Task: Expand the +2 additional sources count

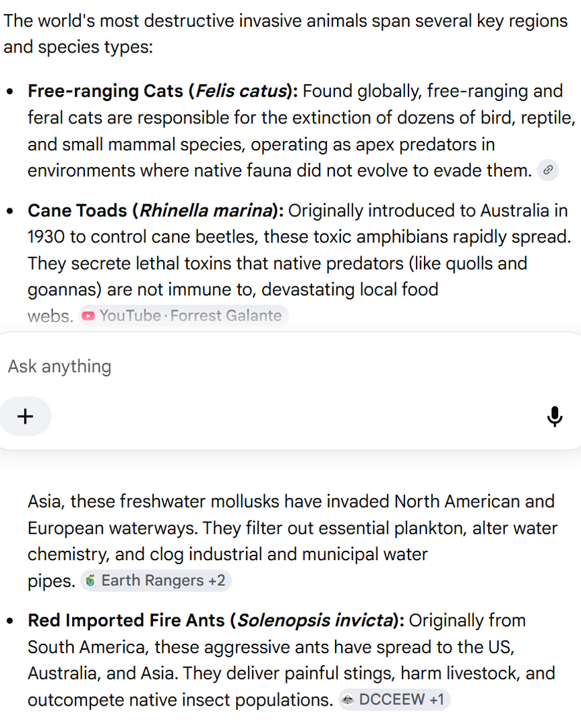Action: point(216,580)
